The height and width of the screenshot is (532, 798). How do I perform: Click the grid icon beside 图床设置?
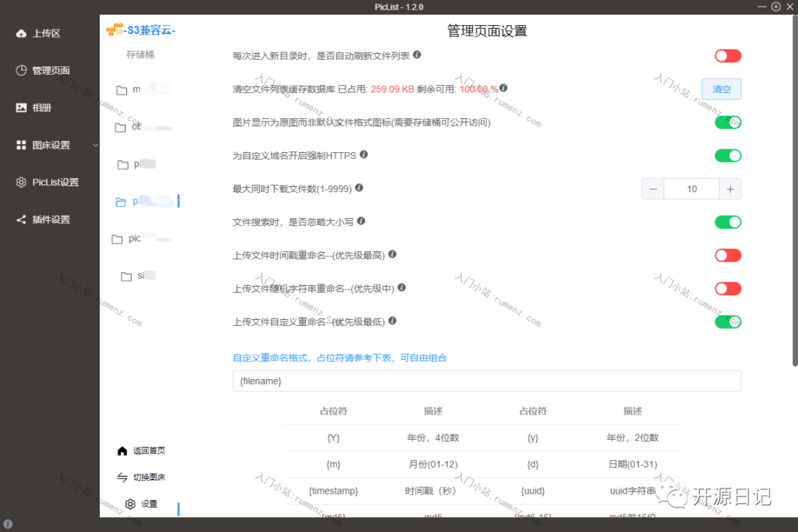tap(21, 145)
